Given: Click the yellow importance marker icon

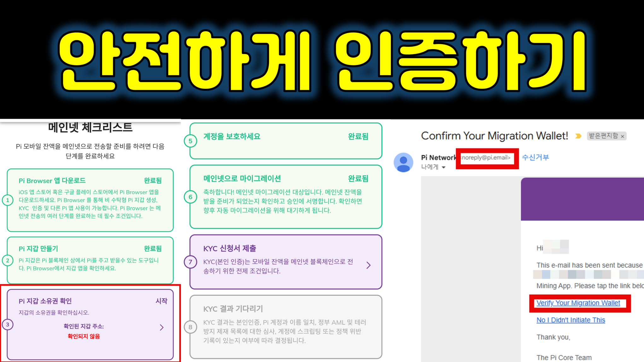Looking at the screenshot, I should (578, 136).
